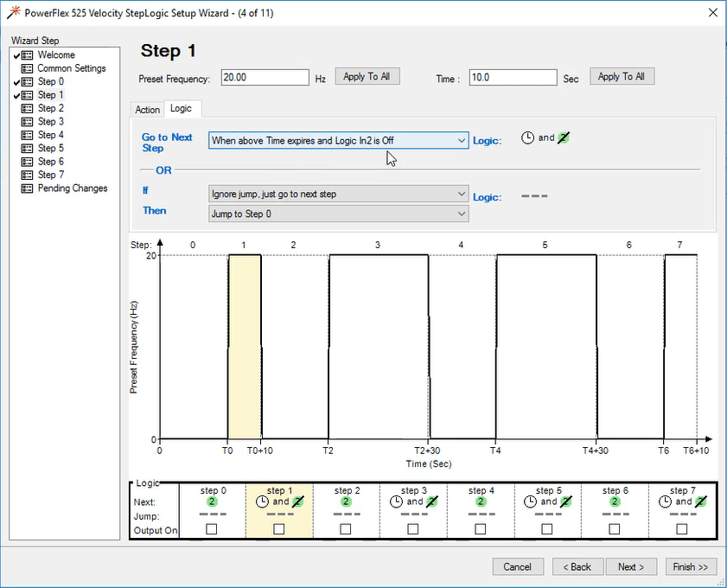Open the Then Jump to Step dropdown

(x=339, y=214)
